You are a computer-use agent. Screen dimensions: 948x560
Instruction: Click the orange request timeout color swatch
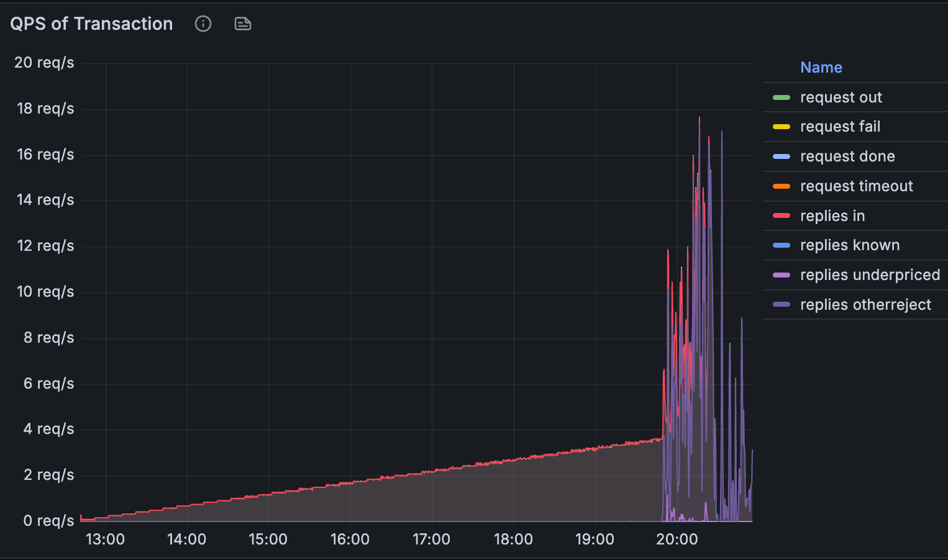tap(781, 186)
